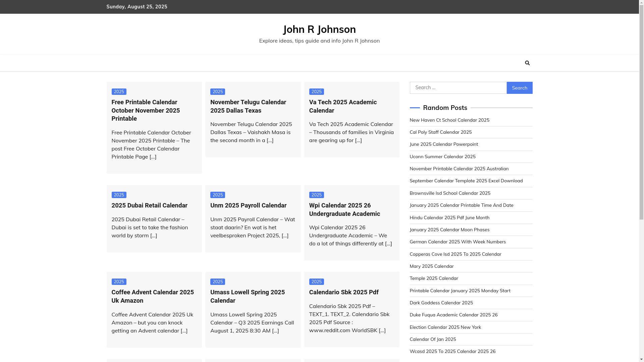This screenshot has width=644, height=362.
Task: Click 2025 tag on Unm Payroll Calendar card
Action: click(x=218, y=195)
